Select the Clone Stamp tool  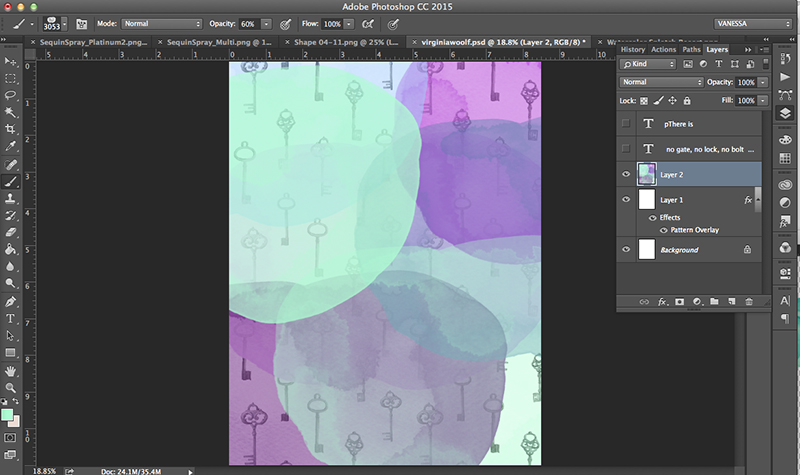(10, 198)
